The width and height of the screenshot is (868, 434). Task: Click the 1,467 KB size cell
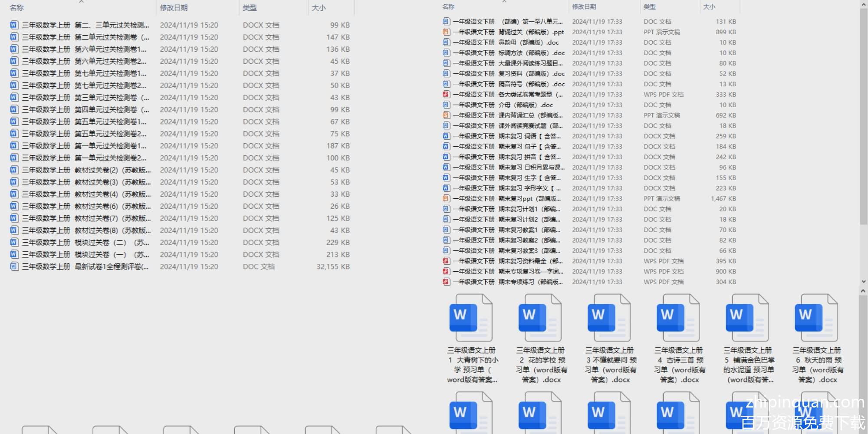(723, 198)
